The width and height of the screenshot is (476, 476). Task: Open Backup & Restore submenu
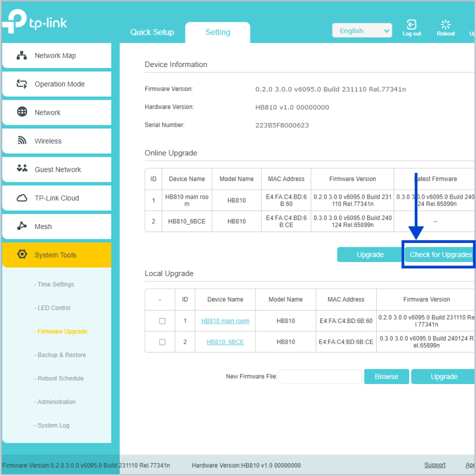point(60,355)
